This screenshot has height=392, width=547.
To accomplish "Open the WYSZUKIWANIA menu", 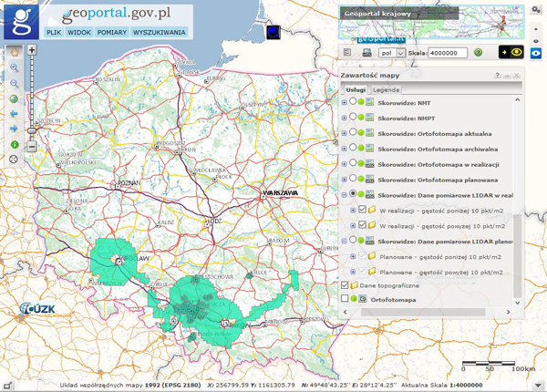I will (159, 33).
